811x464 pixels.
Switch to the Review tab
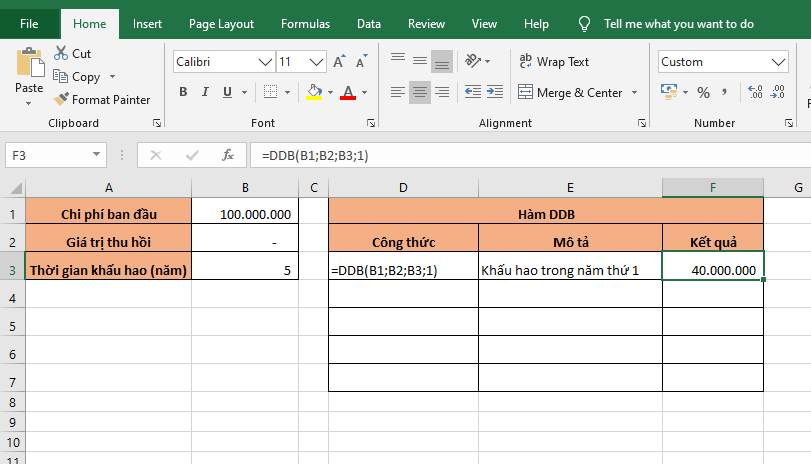[426, 24]
